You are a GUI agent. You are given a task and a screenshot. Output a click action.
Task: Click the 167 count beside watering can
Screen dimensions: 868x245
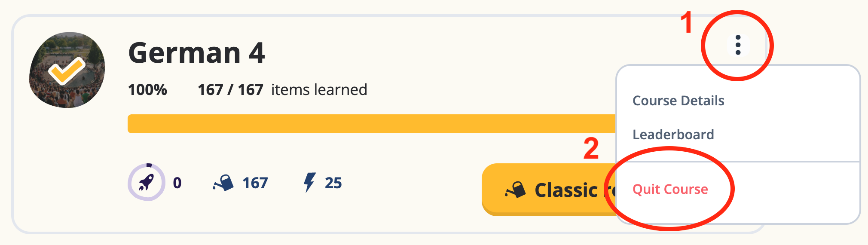(x=255, y=183)
